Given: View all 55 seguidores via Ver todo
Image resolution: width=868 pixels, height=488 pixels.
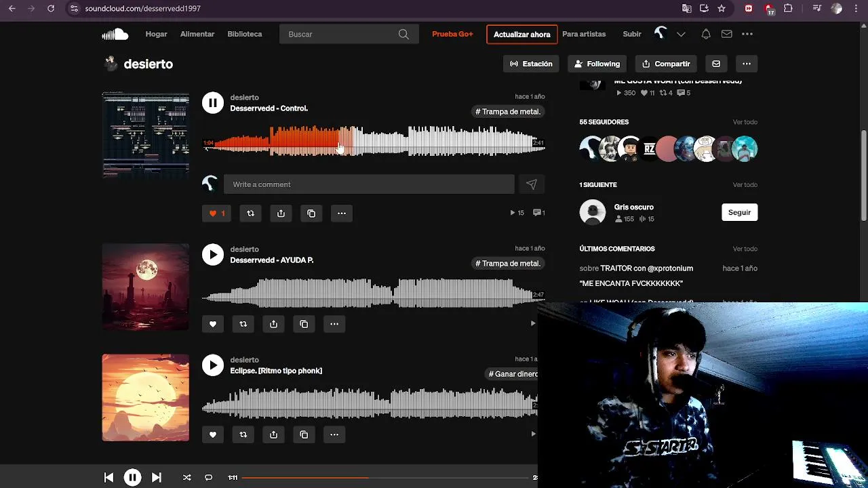Looking at the screenshot, I should (745, 122).
